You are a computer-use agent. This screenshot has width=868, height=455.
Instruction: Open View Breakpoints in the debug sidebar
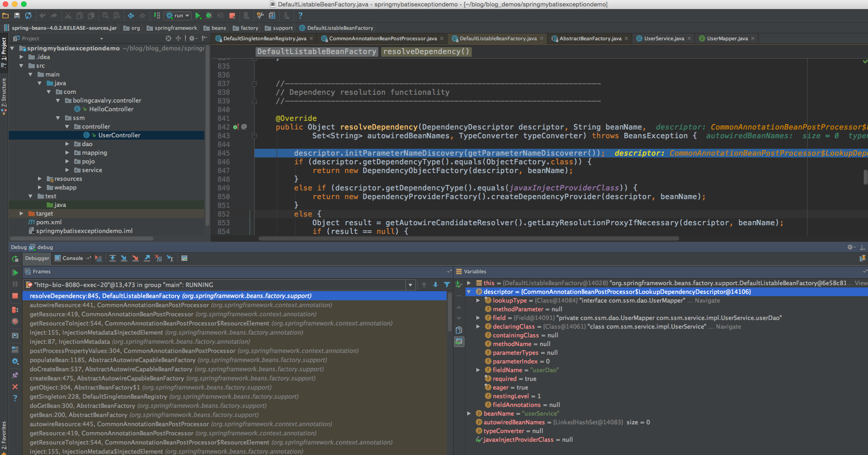click(15, 310)
